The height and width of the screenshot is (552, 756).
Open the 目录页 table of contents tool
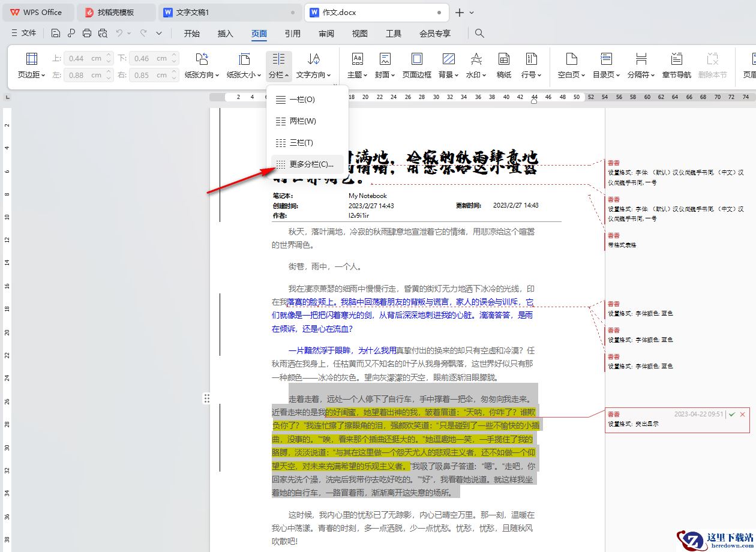click(606, 65)
